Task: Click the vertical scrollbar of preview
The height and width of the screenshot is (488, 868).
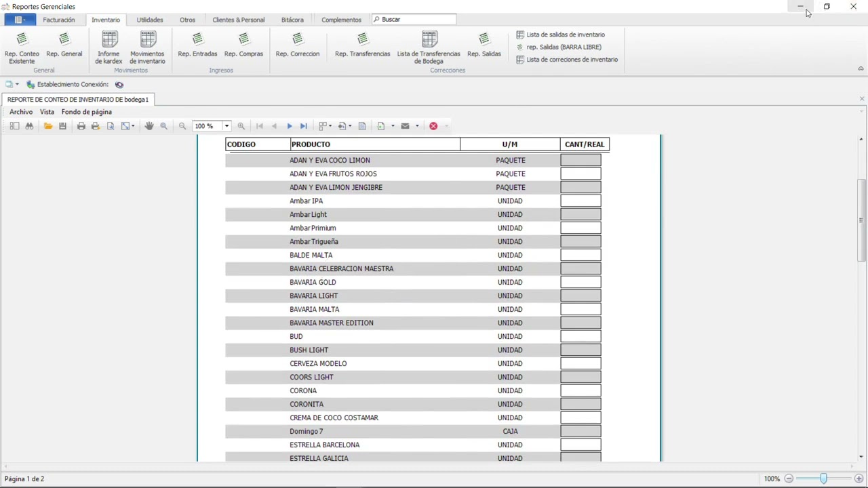Action: (861, 220)
